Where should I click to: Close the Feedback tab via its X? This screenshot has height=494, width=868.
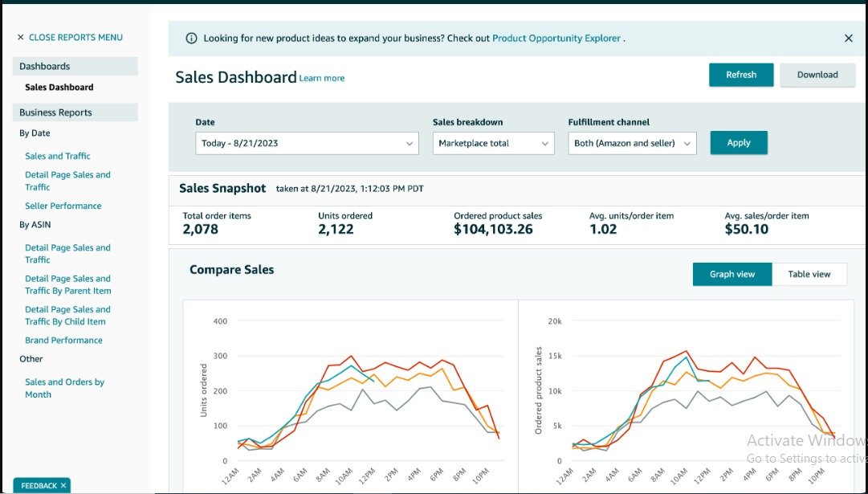point(63,486)
